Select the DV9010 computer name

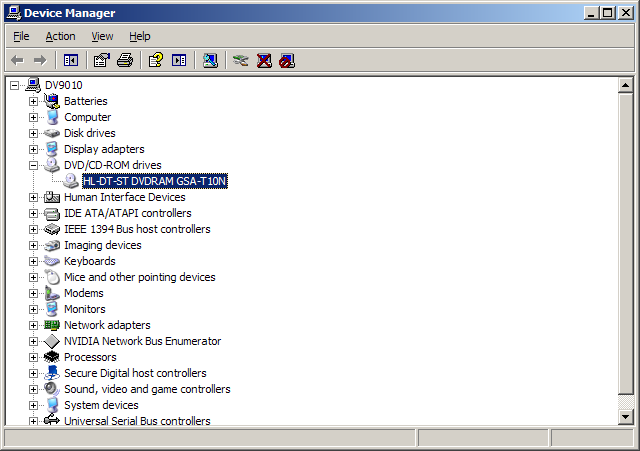(x=64, y=85)
